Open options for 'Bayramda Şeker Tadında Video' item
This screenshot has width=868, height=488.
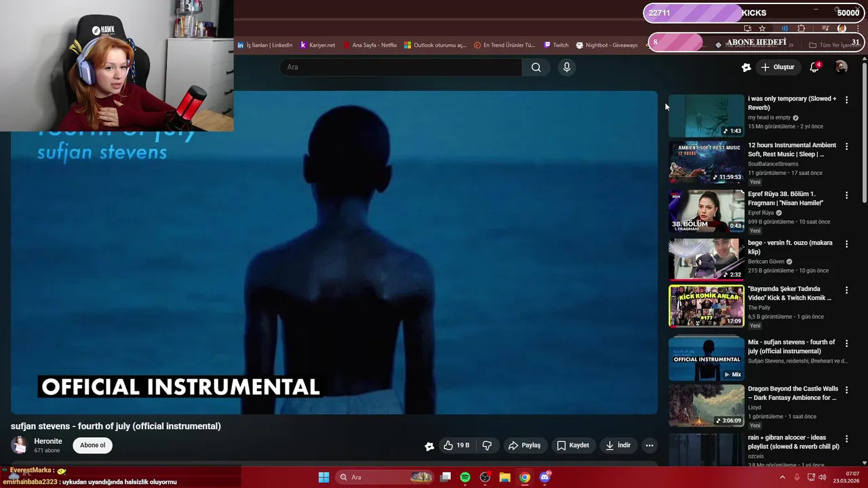tap(846, 290)
